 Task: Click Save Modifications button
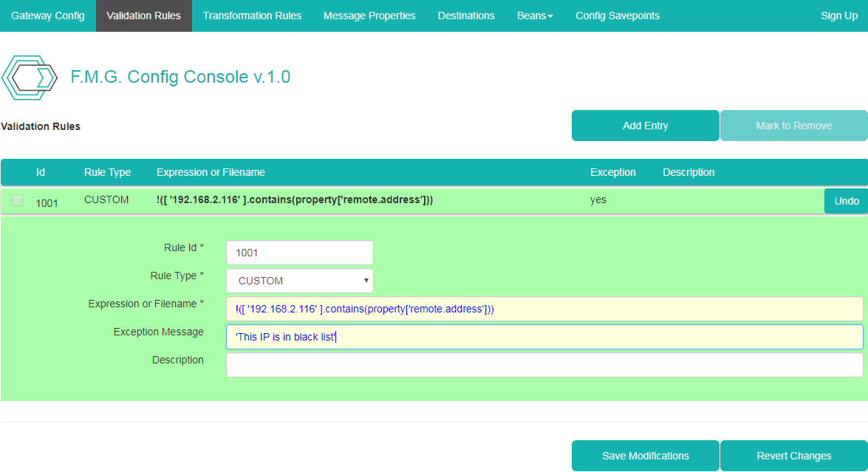tap(645, 456)
